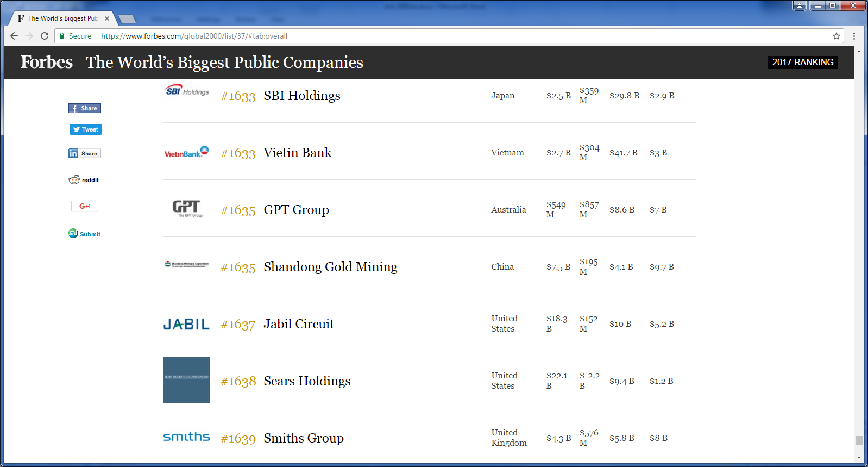Image resolution: width=868 pixels, height=467 pixels.
Task: Bookmark this page with the star icon
Action: [x=836, y=36]
